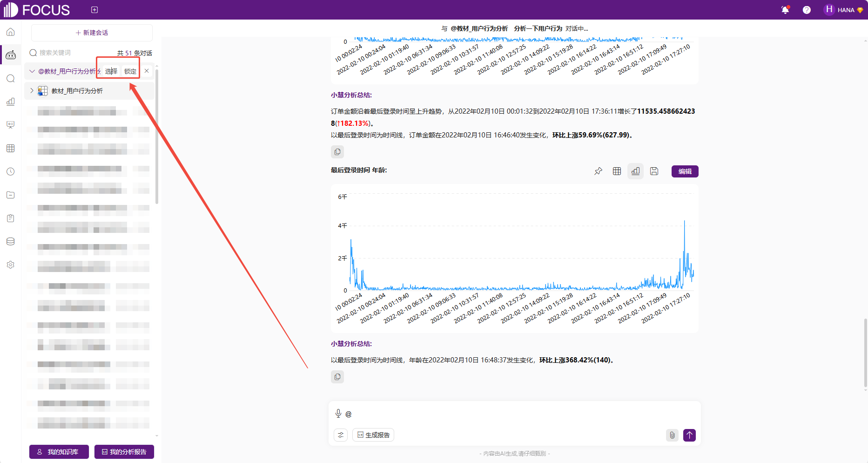This screenshot has height=463, width=868.
Task: Open the settings gear sidebar icon
Action: 11,265
